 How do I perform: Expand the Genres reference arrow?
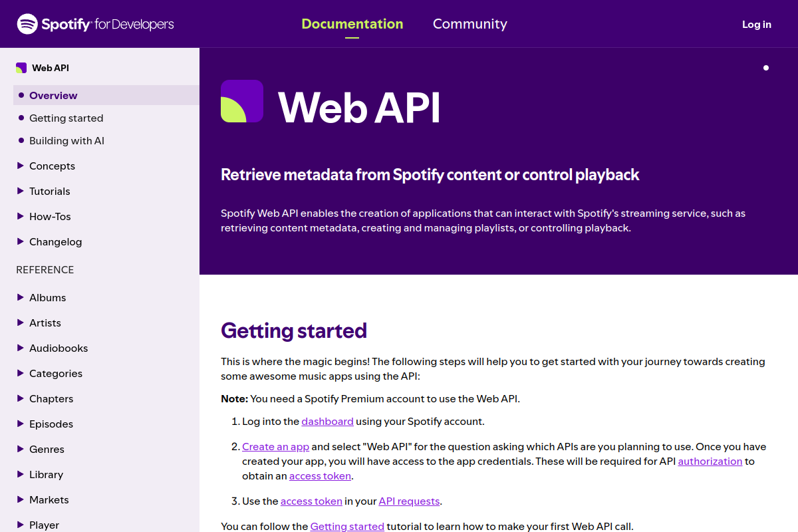pyautogui.click(x=21, y=449)
